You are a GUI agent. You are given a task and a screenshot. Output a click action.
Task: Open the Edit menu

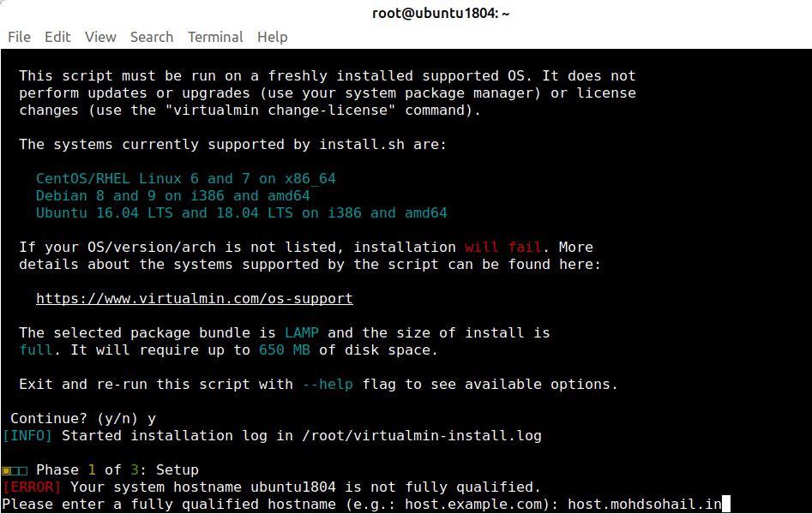click(57, 37)
